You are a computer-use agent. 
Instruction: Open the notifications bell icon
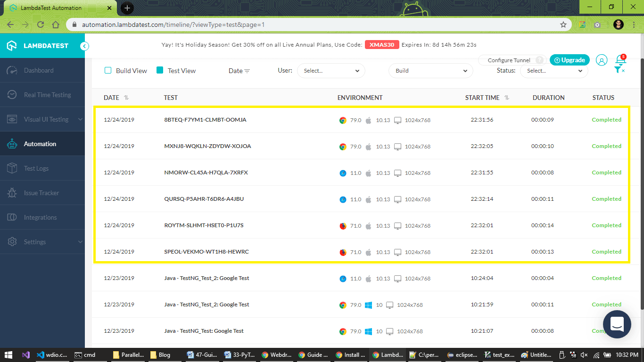pyautogui.click(x=621, y=60)
